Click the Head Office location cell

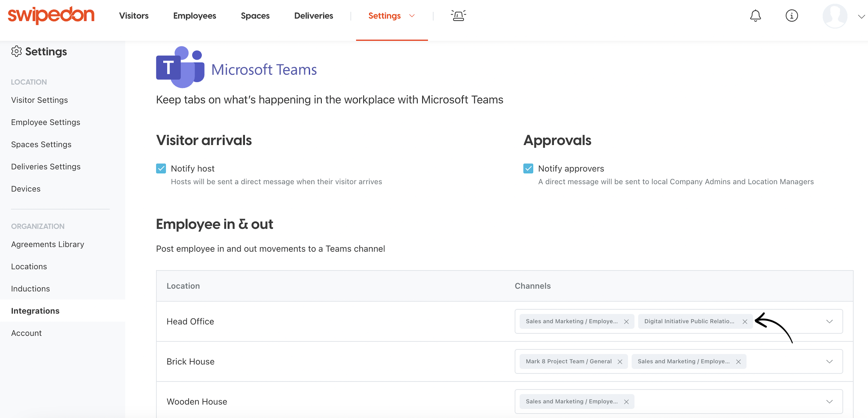[190, 322]
